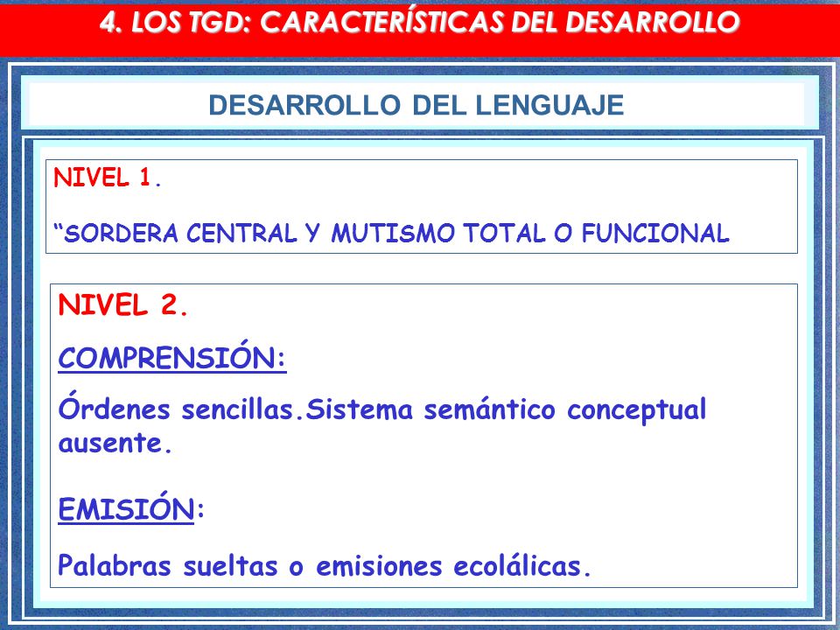
Task: Click the 'NIVEL 1.' label
Action: 107,178
